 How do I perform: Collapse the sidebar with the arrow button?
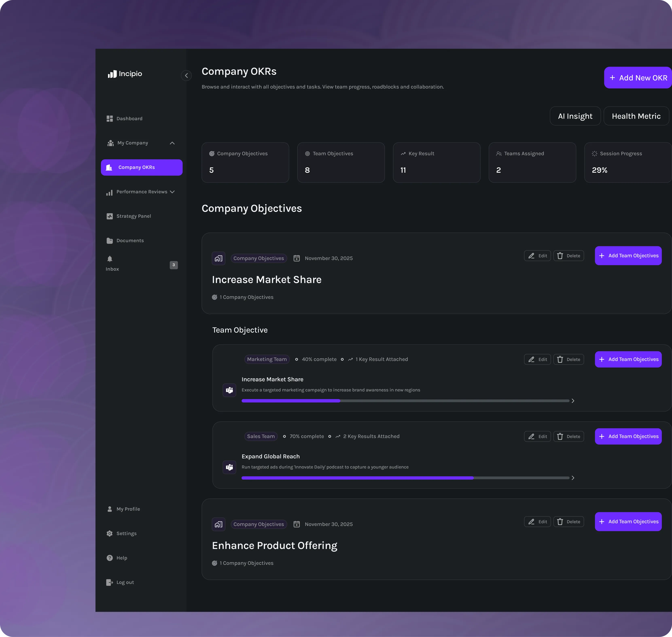(x=186, y=75)
